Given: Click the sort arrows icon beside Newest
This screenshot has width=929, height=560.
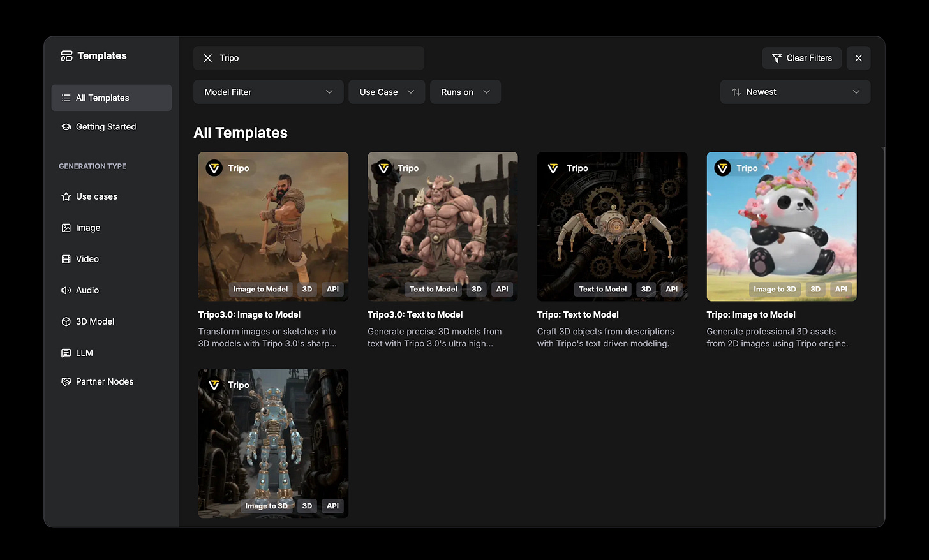Looking at the screenshot, I should [736, 92].
